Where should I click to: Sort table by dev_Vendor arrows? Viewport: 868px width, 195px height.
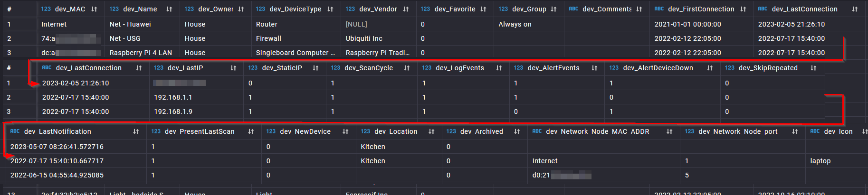pos(406,9)
